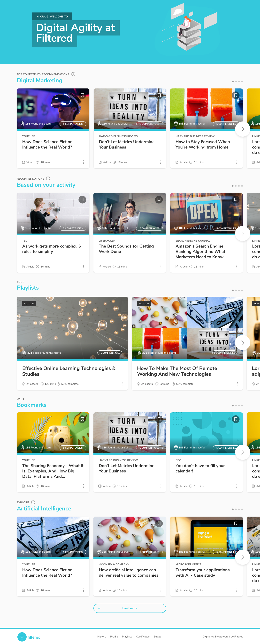Select second pagination dot for Bookmarks
The height and width of the screenshot is (644, 260).
[236, 405]
